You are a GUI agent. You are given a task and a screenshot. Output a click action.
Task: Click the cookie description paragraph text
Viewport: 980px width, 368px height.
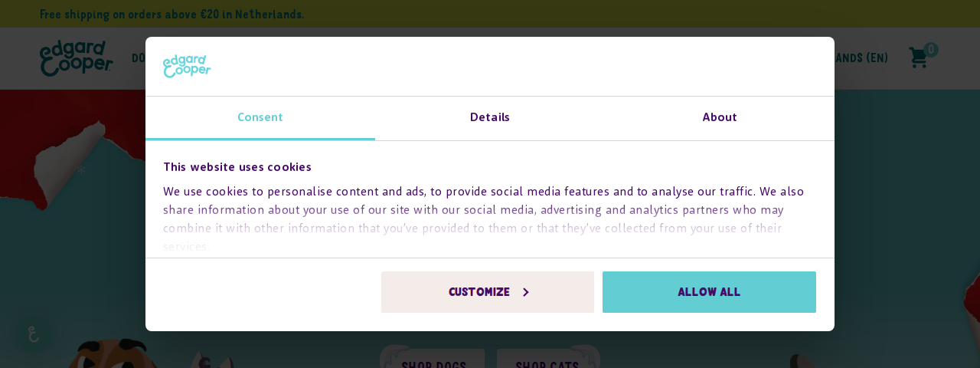click(x=484, y=219)
